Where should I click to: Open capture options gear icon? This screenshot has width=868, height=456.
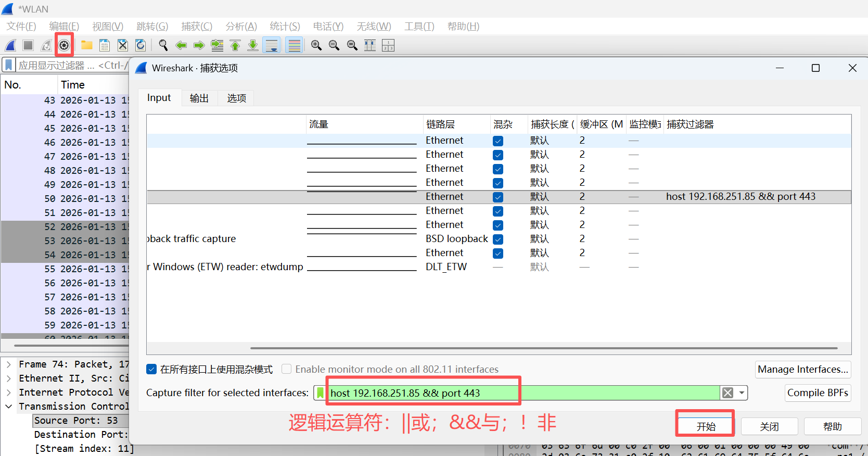[x=64, y=45]
